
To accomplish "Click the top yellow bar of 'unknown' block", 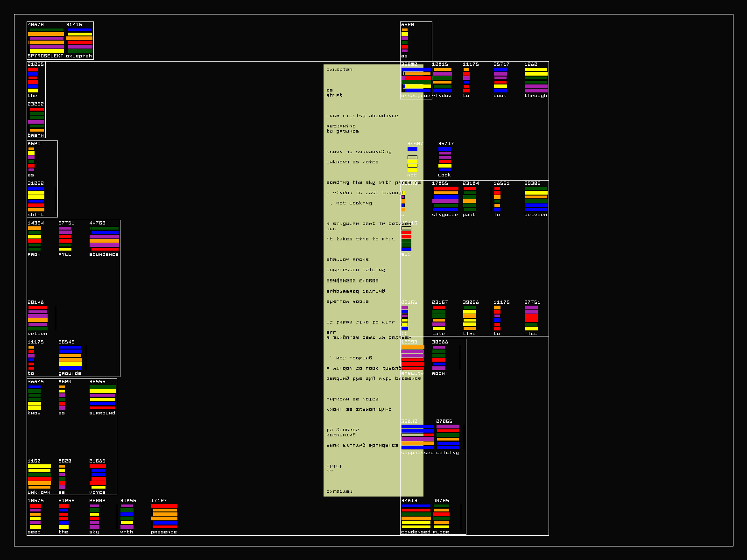I will [x=39, y=466].
